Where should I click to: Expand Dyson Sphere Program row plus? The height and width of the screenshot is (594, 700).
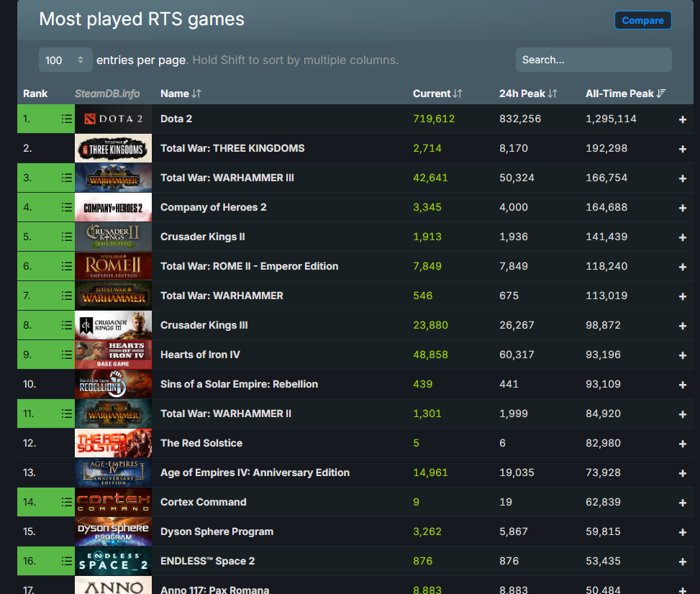(x=682, y=532)
